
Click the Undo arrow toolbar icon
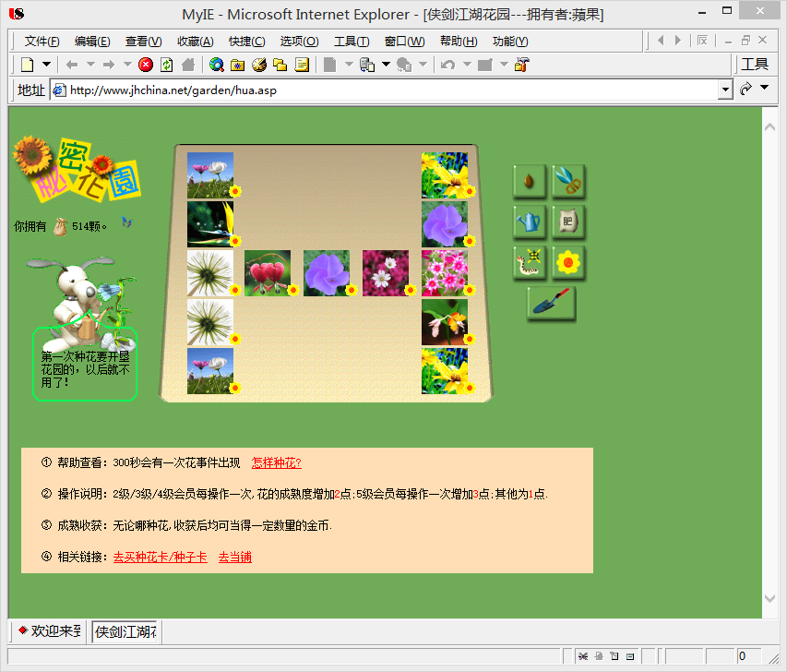coord(447,65)
